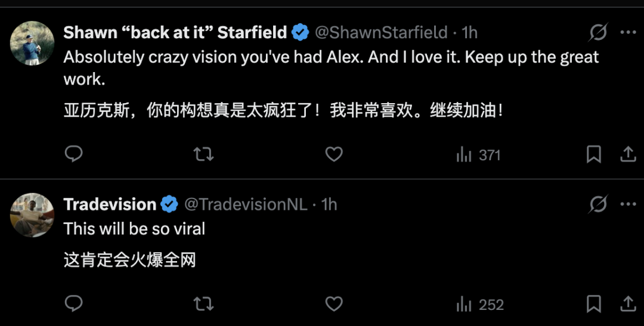The width and height of the screenshot is (644, 326).
Task: Share Tradevision's tweet
Action: click(628, 305)
